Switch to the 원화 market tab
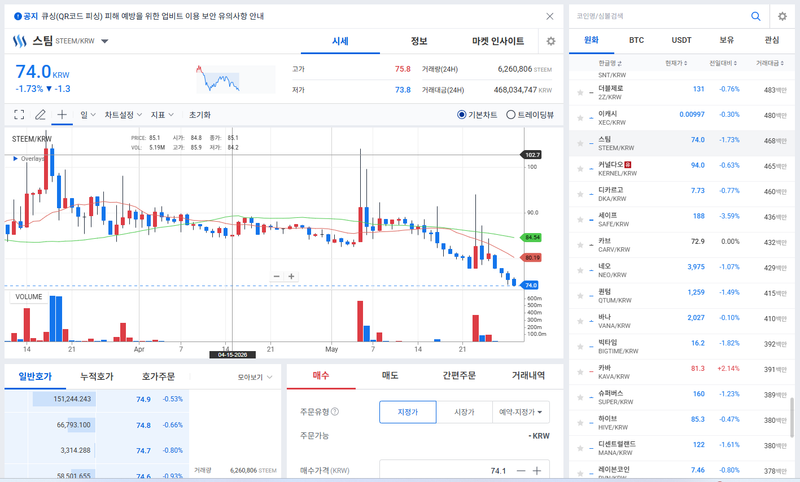Screen dimensions: 800x482 pos(591,40)
